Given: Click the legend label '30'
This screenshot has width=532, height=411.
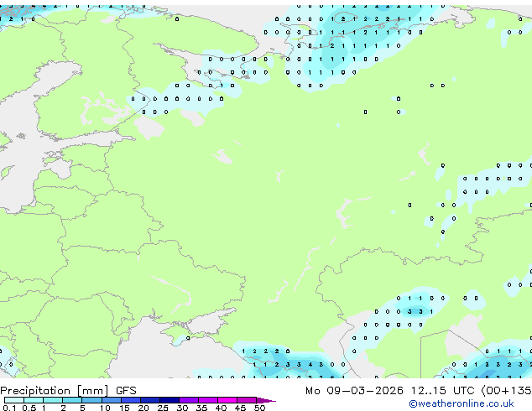Looking at the screenshot, I should click(x=182, y=408).
